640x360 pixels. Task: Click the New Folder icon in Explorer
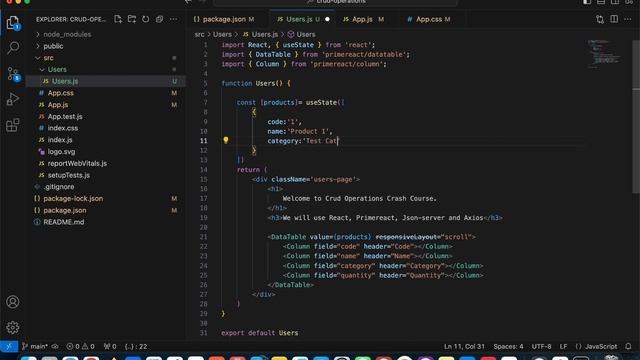click(132, 19)
